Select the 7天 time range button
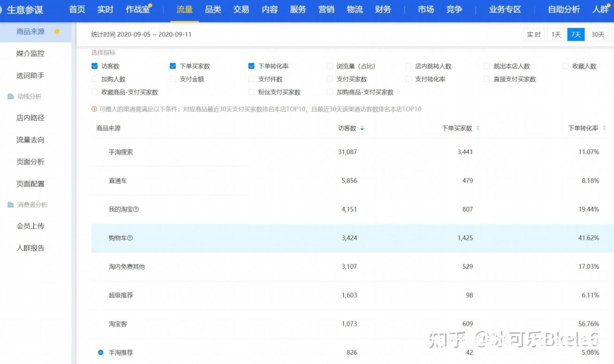The image size is (614, 364). pyautogui.click(x=576, y=35)
